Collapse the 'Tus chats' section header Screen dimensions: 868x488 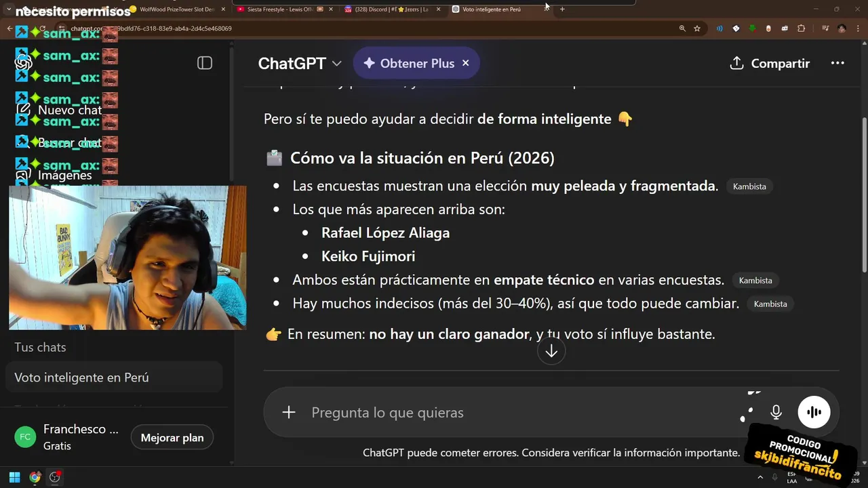[40, 347]
